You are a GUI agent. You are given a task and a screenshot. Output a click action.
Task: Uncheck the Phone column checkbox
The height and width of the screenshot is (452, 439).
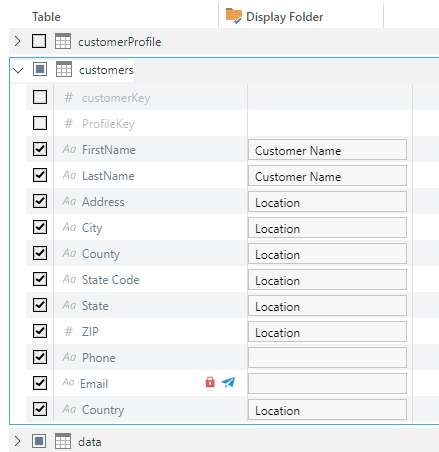40,357
